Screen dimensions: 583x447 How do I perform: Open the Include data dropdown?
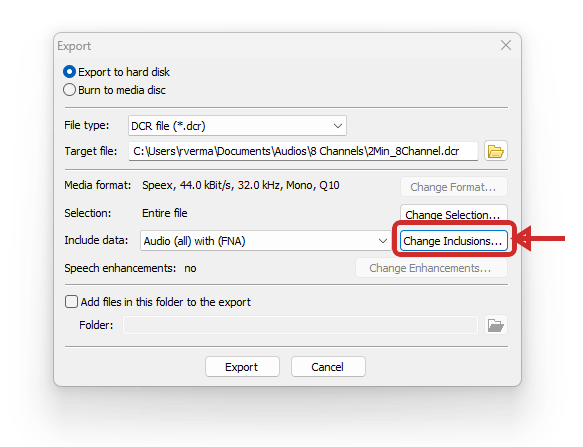tap(265, 241)
